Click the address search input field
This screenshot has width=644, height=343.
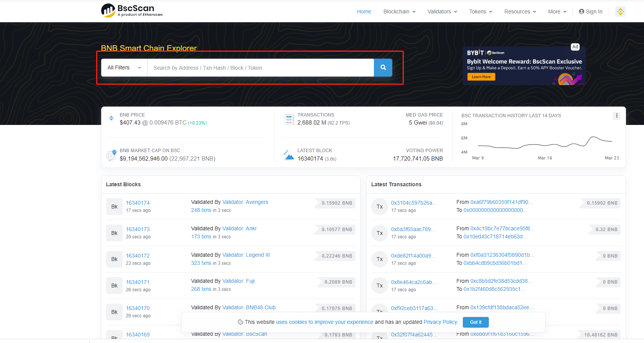[261, 68]
